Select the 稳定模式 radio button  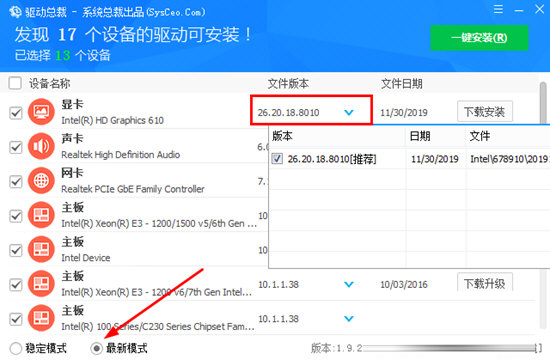[15, 348]
